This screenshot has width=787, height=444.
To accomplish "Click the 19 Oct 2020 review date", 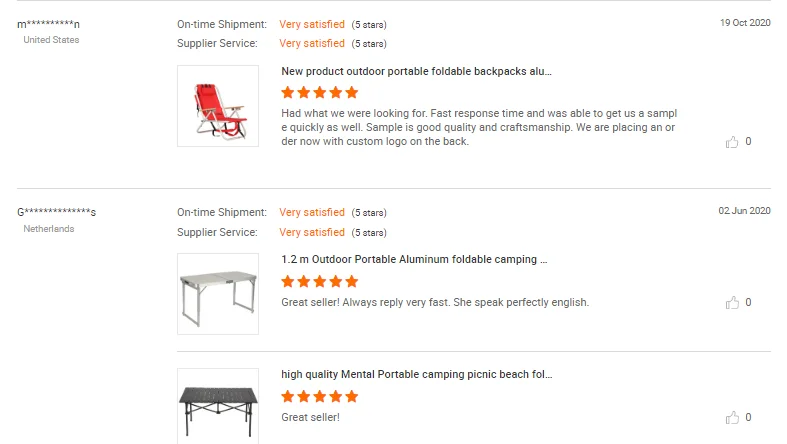I will 745,22.
